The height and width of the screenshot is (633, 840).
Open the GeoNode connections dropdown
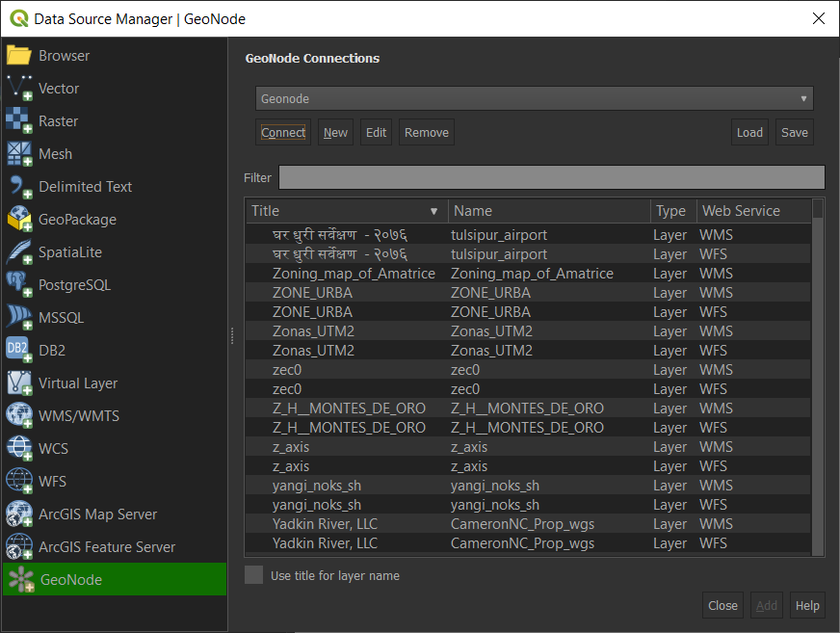point(533,98)
